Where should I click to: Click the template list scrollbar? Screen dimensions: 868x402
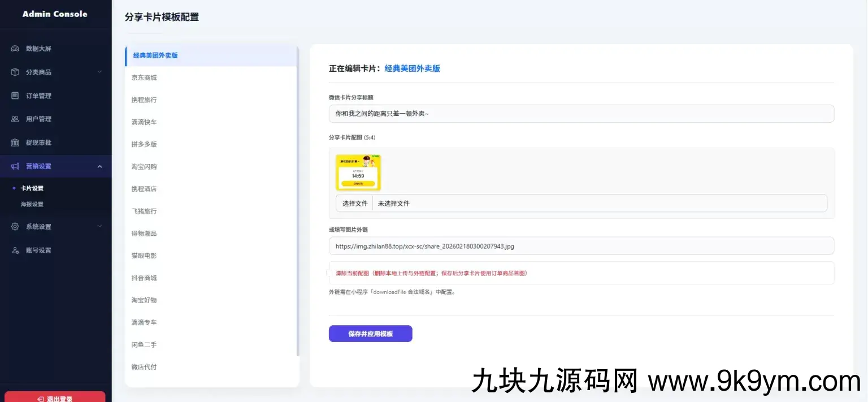pyautogui.click(x=298, y=201)
